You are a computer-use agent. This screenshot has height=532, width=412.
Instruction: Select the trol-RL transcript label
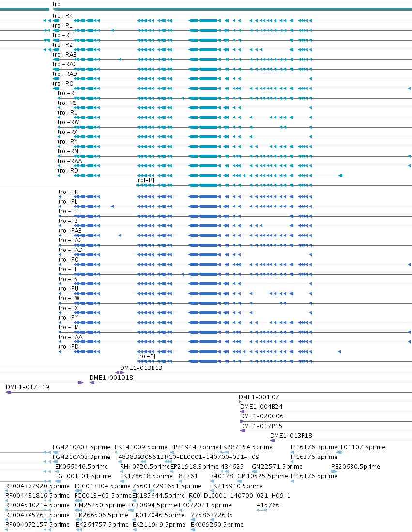tap(62, 26)
